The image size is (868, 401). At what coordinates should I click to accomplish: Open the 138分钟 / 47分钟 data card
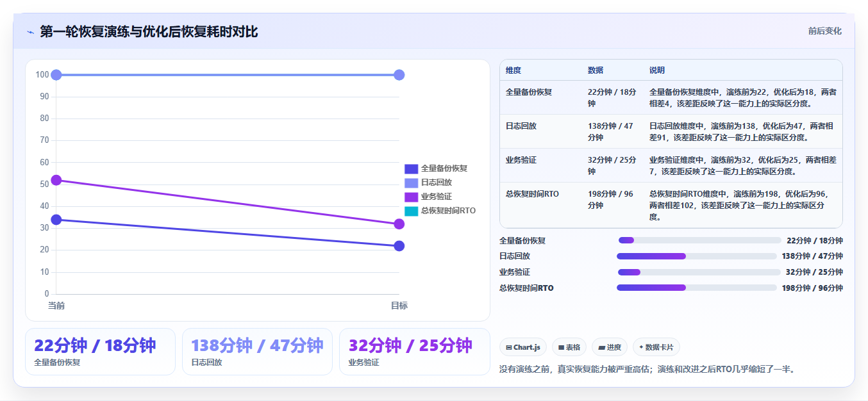click(257, 352)
